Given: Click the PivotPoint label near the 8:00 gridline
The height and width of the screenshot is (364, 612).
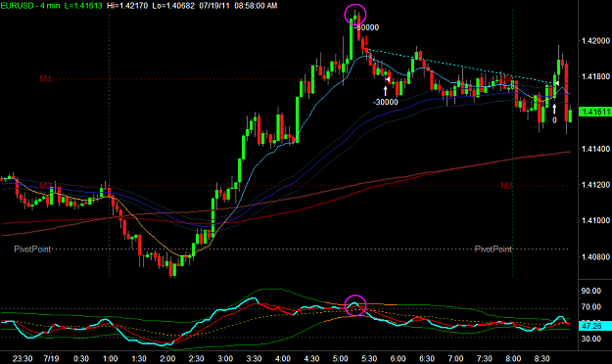Looking at the screenshot, I should 493,249.
